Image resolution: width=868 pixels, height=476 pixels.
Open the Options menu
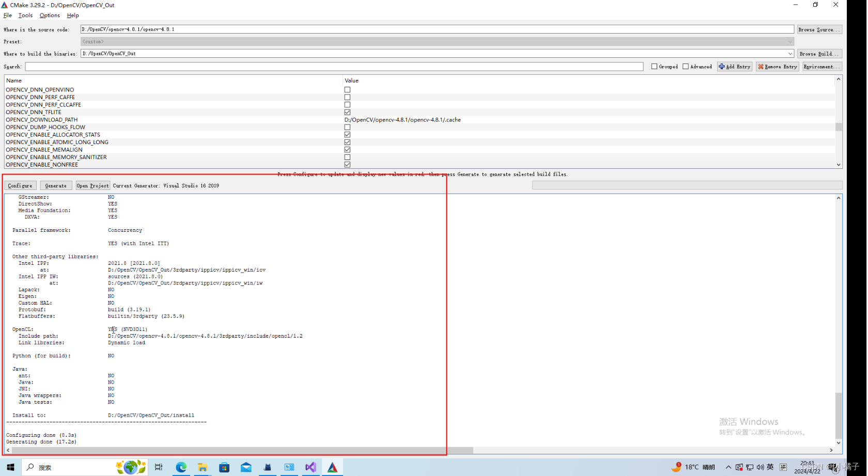tap(49, 15)
